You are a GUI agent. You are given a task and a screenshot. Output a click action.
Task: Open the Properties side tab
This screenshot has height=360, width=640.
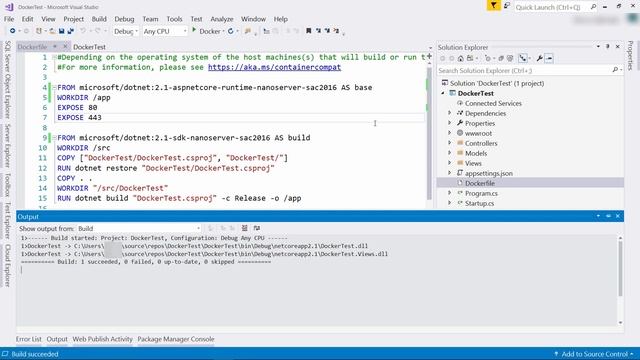click(631, 55)
